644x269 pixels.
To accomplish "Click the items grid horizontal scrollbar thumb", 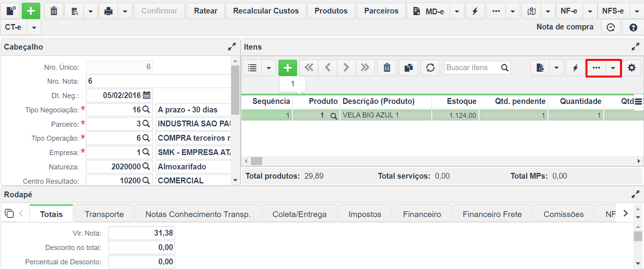I will [256, 161].
